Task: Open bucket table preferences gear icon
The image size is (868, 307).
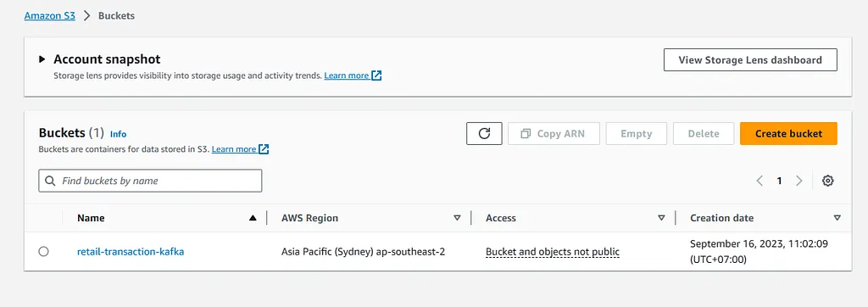Action: [827, 181]
